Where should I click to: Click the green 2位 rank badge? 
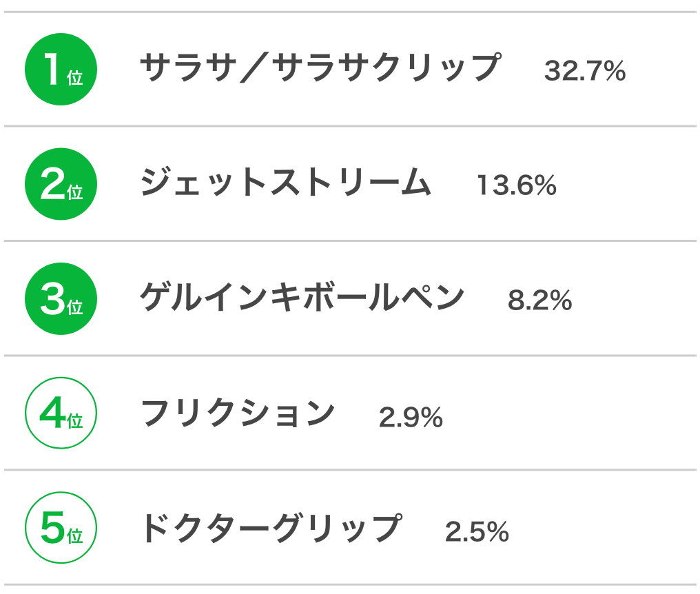[x=61, y=184]
